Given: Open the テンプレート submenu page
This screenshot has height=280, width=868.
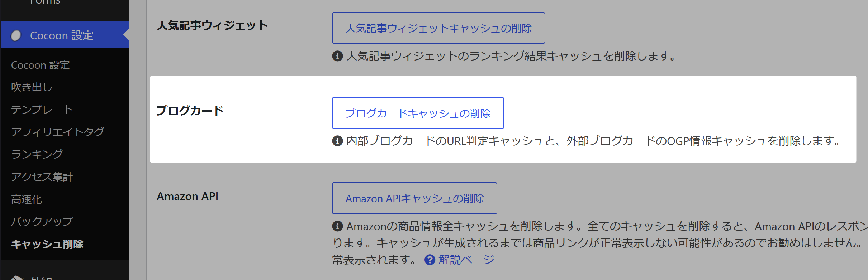Looking at the screenshot, I should [42, 110].
